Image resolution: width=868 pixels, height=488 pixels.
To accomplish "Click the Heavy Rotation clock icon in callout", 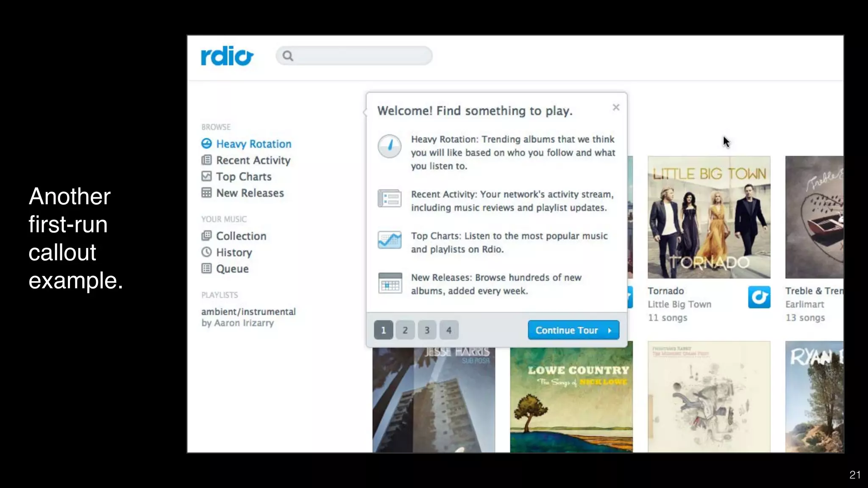I will [x=389, y=146].
